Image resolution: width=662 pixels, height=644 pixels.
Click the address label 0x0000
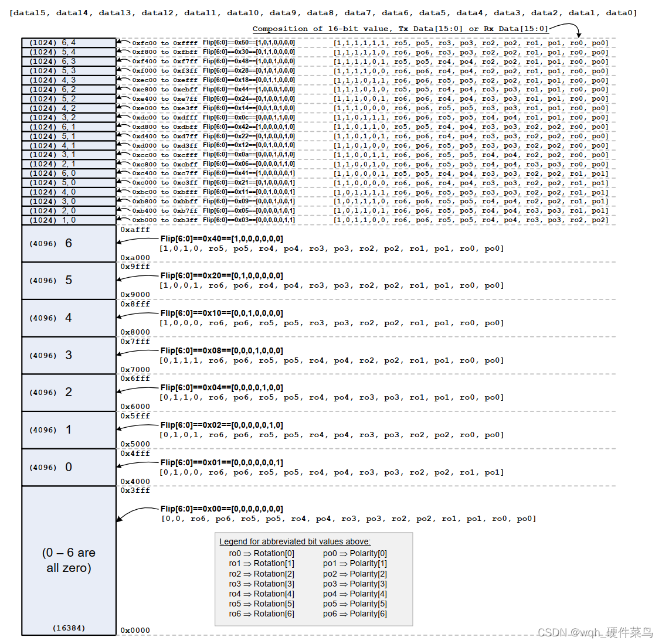pyautogui.click(x=134, y=631)
